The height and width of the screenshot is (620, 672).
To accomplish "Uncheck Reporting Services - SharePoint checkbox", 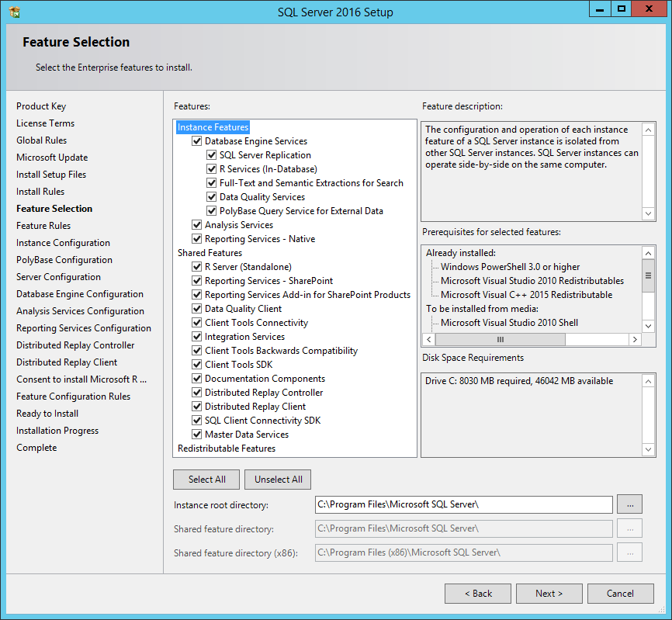I will click(197, 281).
